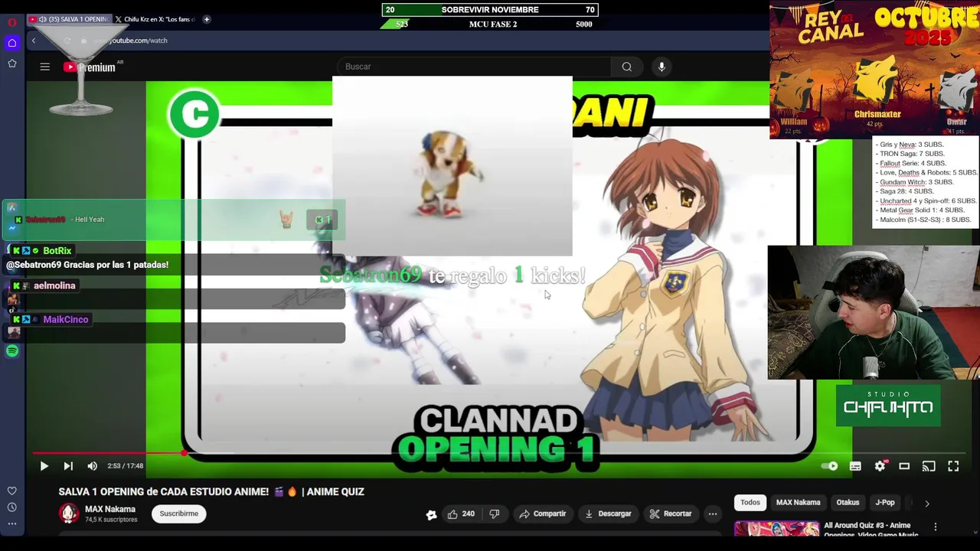The image size is (980, 551).
Task: Click the 74,5 K suscriptores text
Action: pos(111,520)
